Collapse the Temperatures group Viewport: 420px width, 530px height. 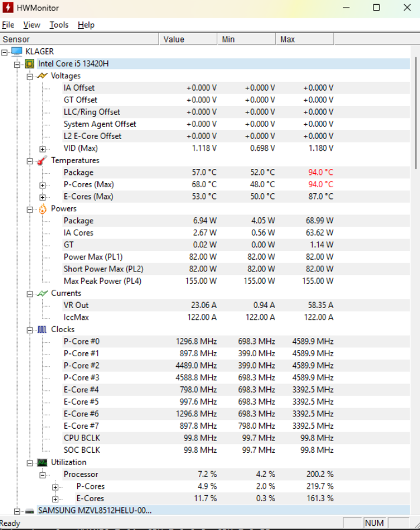tap(30, 161)
